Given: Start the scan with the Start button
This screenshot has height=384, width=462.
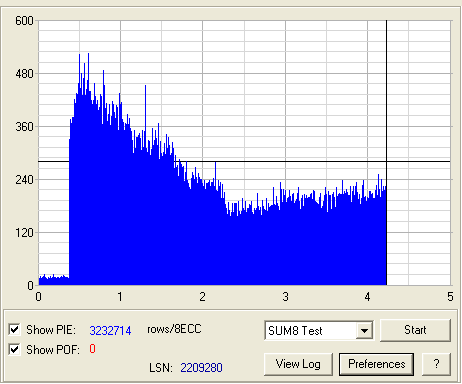Looking at the screenshot, I should click(415, 330).
